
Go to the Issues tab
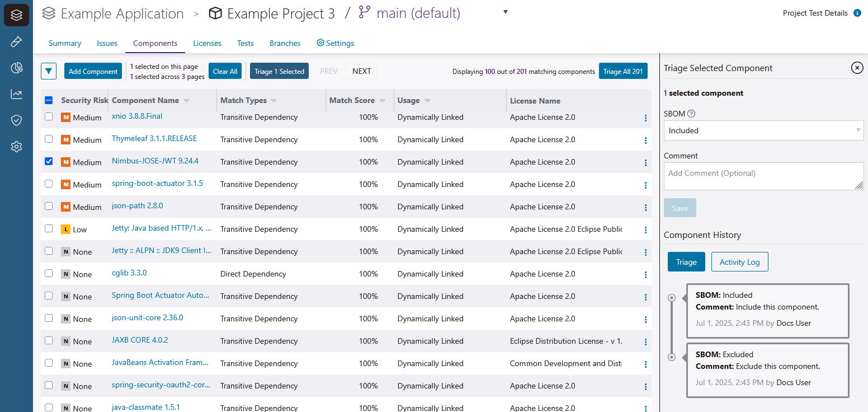[107, 43]
